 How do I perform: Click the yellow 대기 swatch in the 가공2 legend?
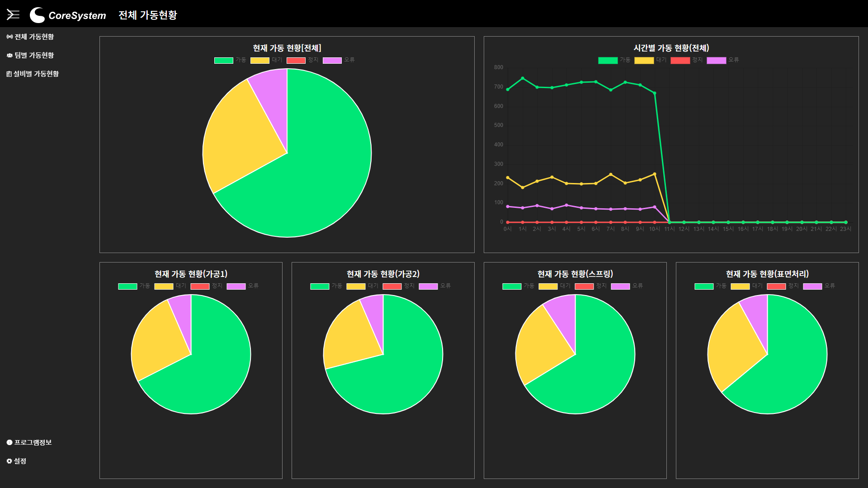tap(356, 286)
